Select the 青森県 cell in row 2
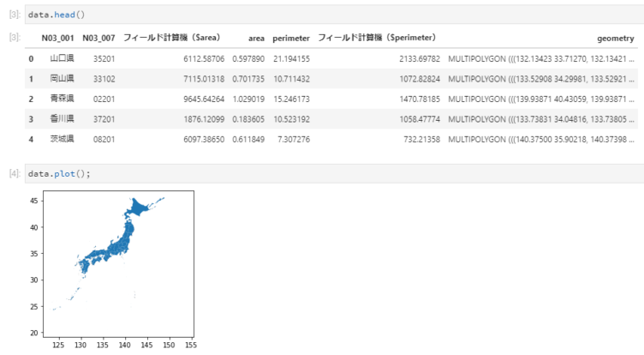Screen dimensions: 644x355 (62, 99)
